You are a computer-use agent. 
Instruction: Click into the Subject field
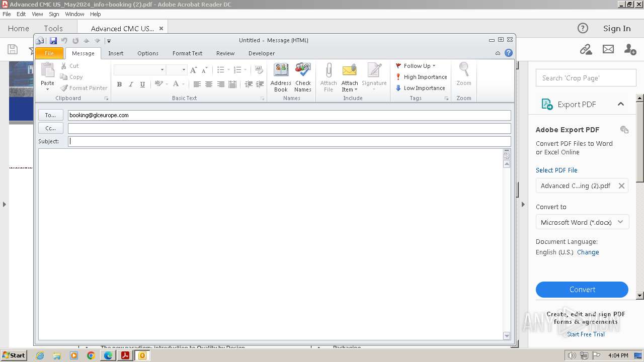click(x=289, y=141)
